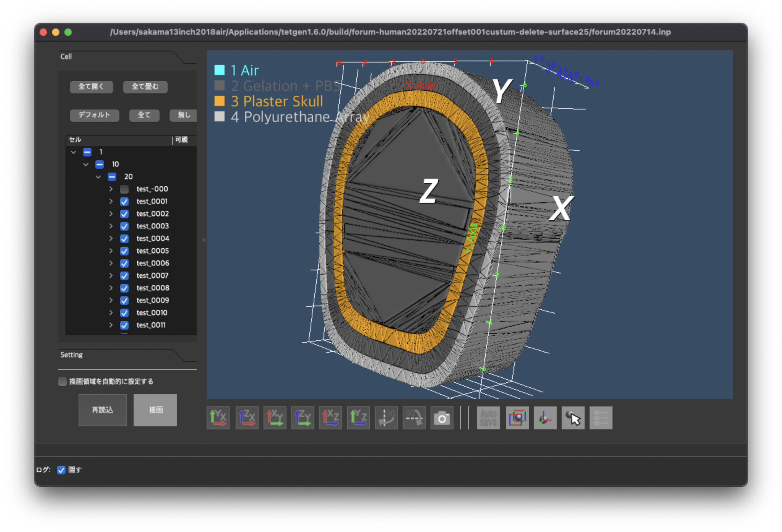Select the test_0004 tree row label
The height and width of the screenshot is (532, 782).
(x=153, y=238)
